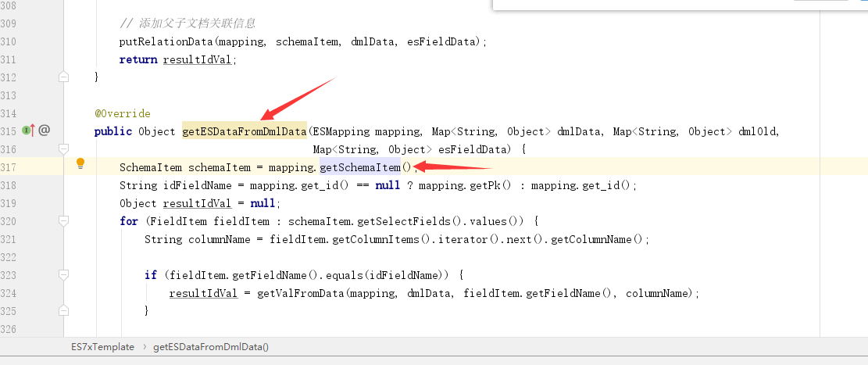
Task: Click esFieldData parameter on line 316
Action: coord(472,149)
